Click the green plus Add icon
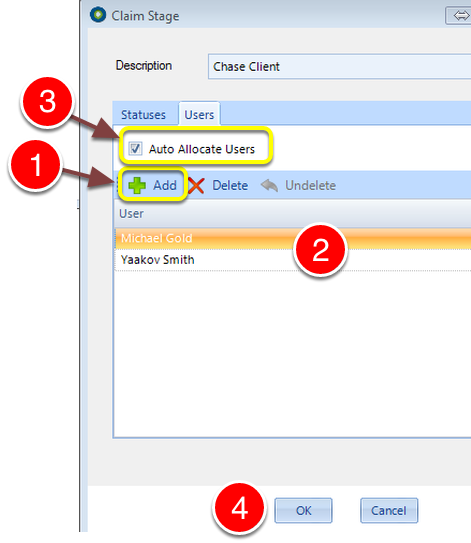The height and width of the screenshot is (543, 471). [x=137, y=185]
